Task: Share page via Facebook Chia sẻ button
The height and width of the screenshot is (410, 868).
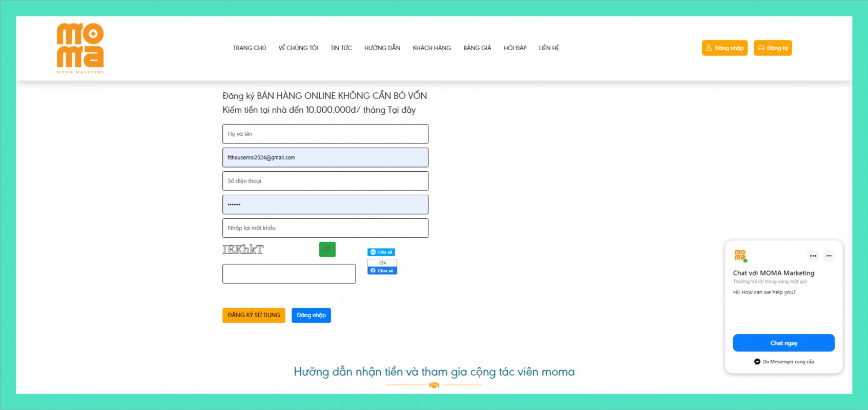Action: [x=382, y=271]
